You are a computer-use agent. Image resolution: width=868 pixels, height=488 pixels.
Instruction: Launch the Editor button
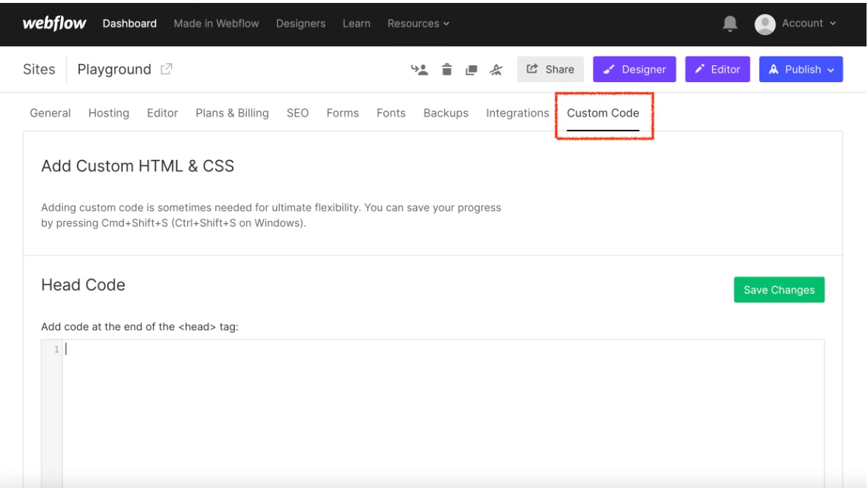[718, 70]
